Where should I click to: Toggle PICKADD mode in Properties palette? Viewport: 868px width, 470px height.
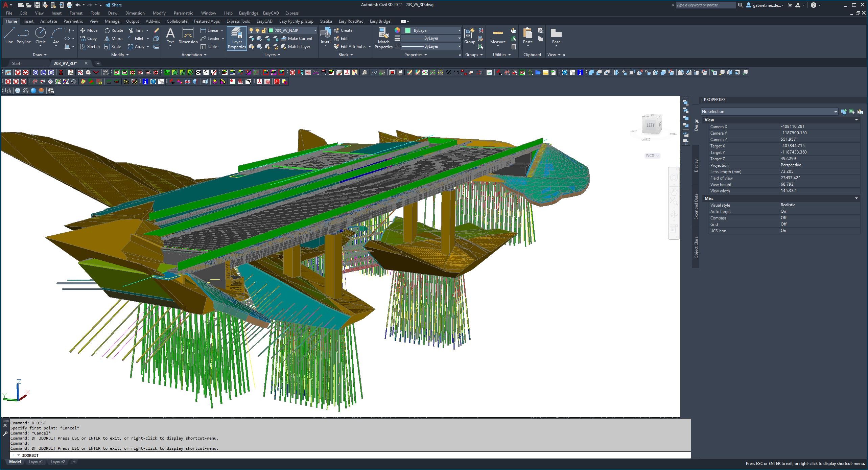844,112
